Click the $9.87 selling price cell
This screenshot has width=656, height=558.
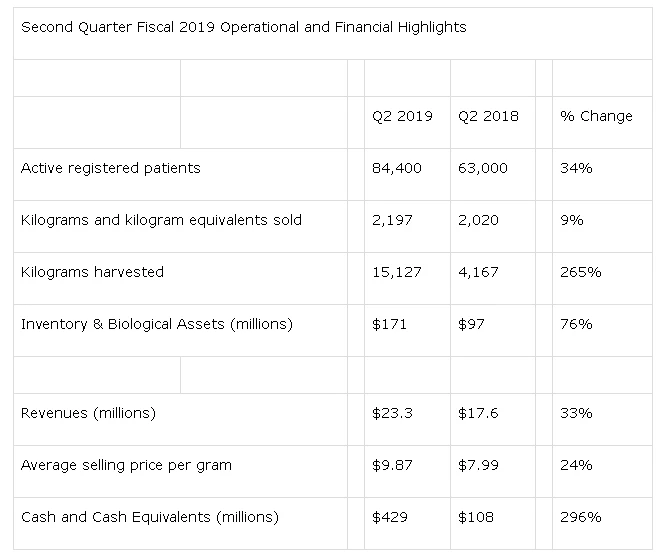point(391,465)
